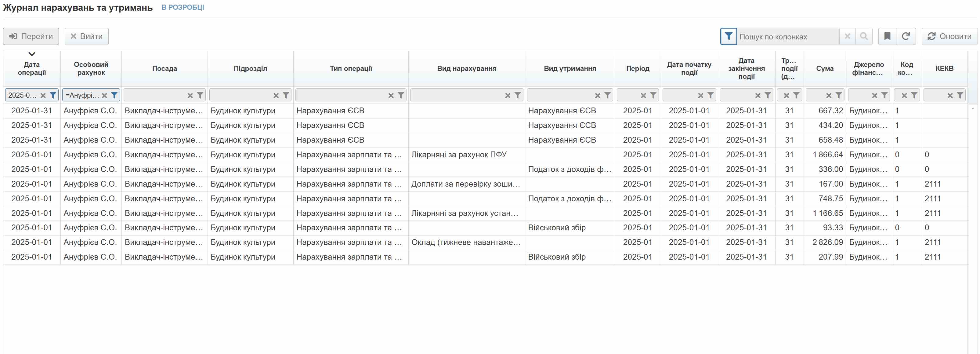This screenshot has height=354, width=980.
Task: Sort by the Посада column header
Action: pyautogui.click(x=164, y=68)
